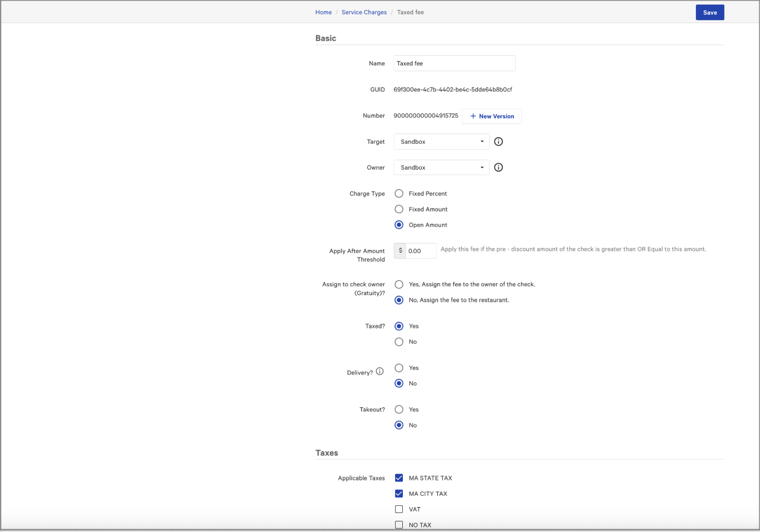Select Open Amount charge type
760x532 pixels.
coord(399,225)
